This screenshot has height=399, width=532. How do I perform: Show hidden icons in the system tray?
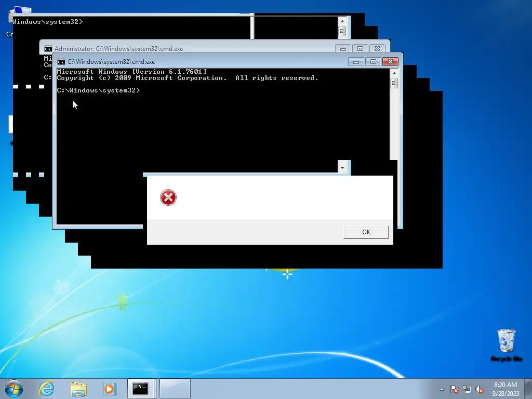pos(442,389)
